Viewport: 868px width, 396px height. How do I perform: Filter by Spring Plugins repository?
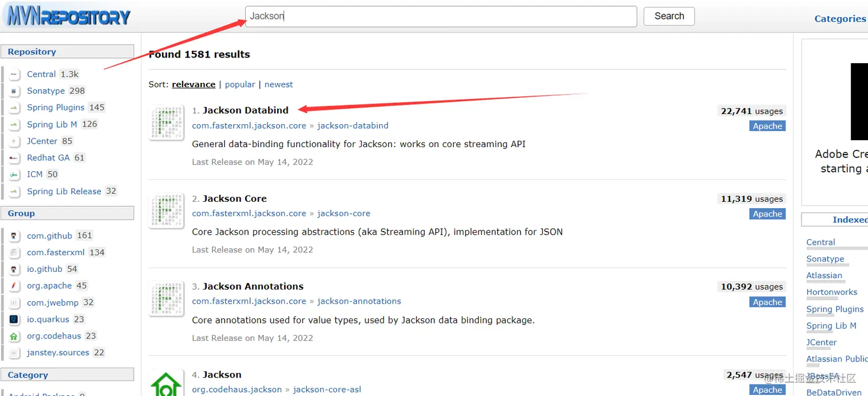click(x=56, y=107)
